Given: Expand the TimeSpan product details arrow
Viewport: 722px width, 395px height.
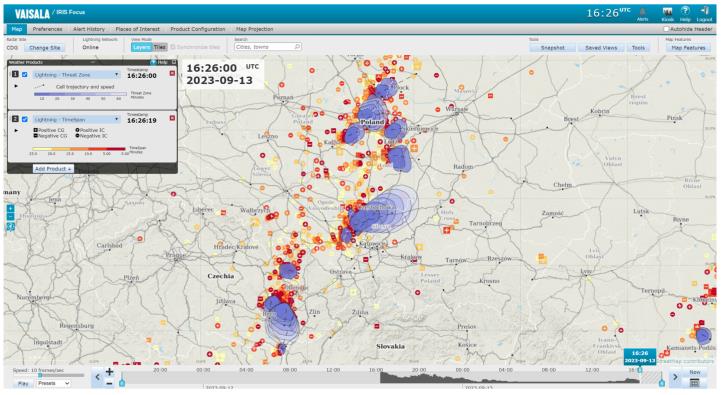Looking at the screenshot, I should [17, 131].
